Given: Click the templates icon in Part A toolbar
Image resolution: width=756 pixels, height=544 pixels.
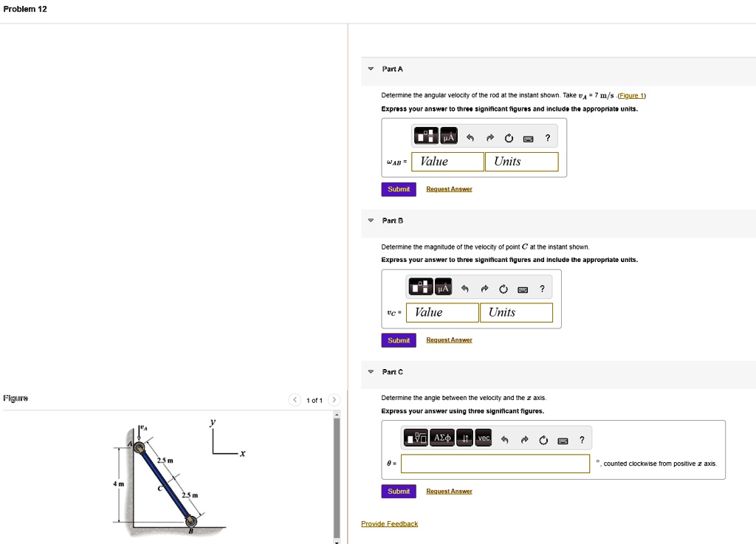Looking at the screenshot, I should [x=426, y=137].
